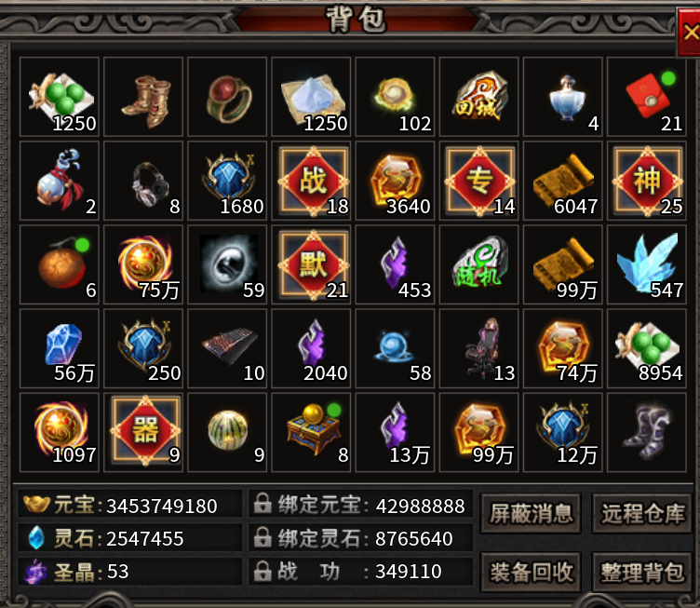Select the 战 token with count 18
Viewport: 700px width, 608px height.
(311, 181)
